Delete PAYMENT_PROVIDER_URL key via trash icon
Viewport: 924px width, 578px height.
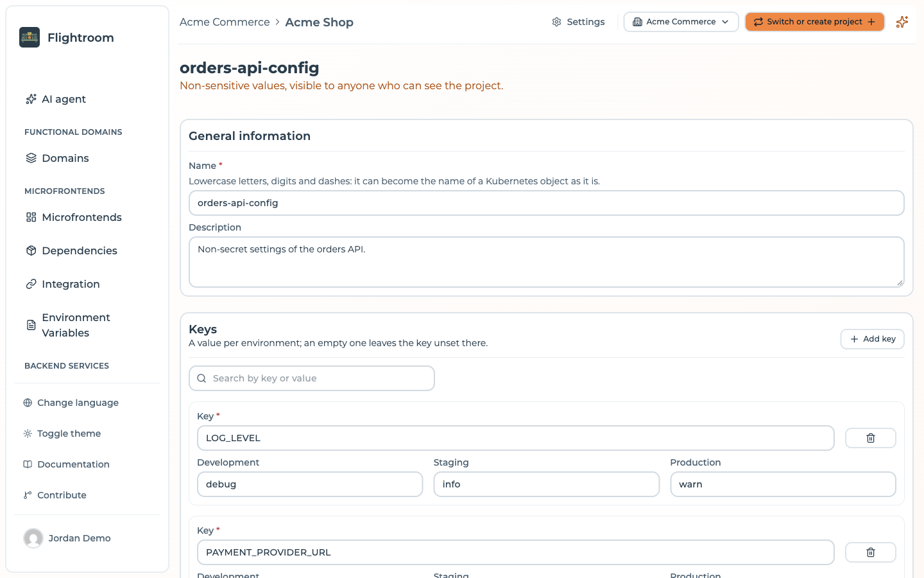click(871, 552)
